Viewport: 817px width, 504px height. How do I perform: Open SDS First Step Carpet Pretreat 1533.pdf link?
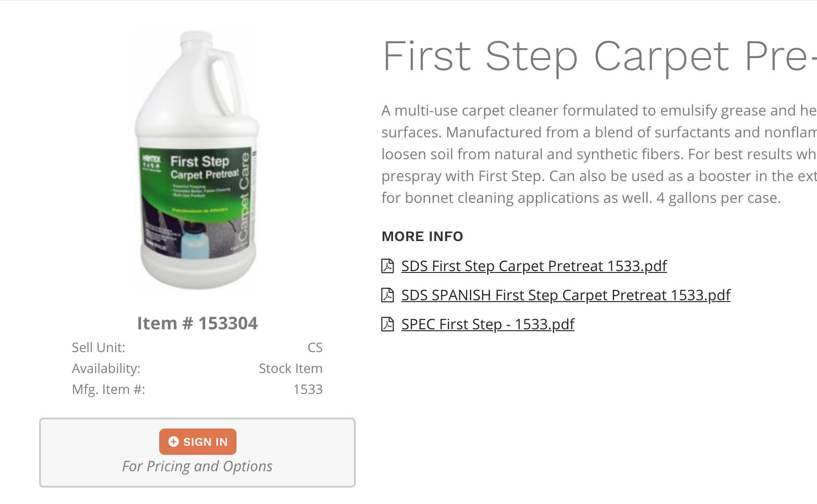point(534,266)
